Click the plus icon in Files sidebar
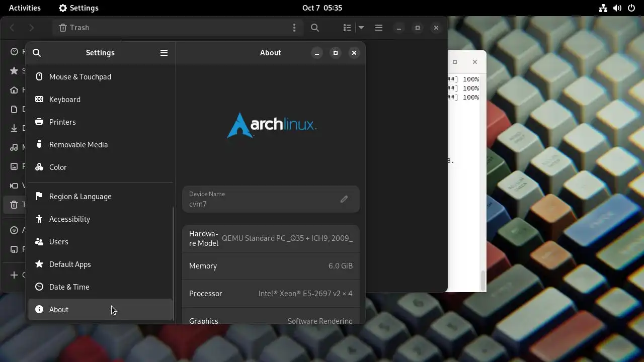The height and width of the screenshot is (362, 644). (x=14, y=275)
